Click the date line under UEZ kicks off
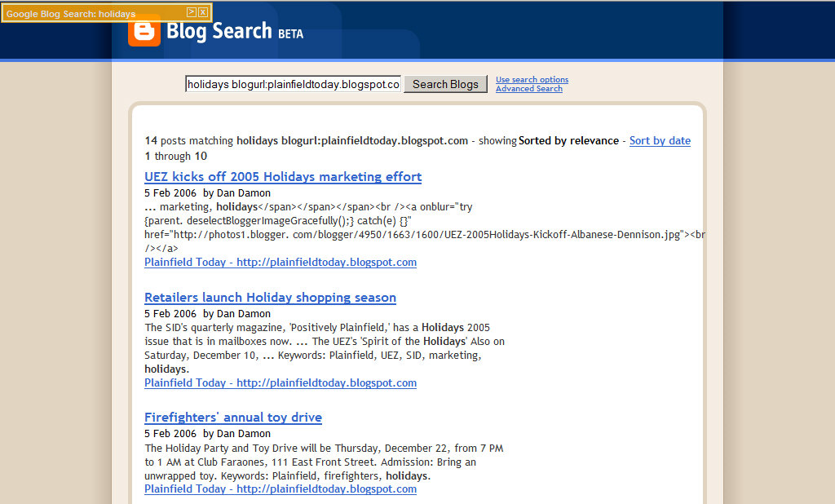 pos(207,192)
